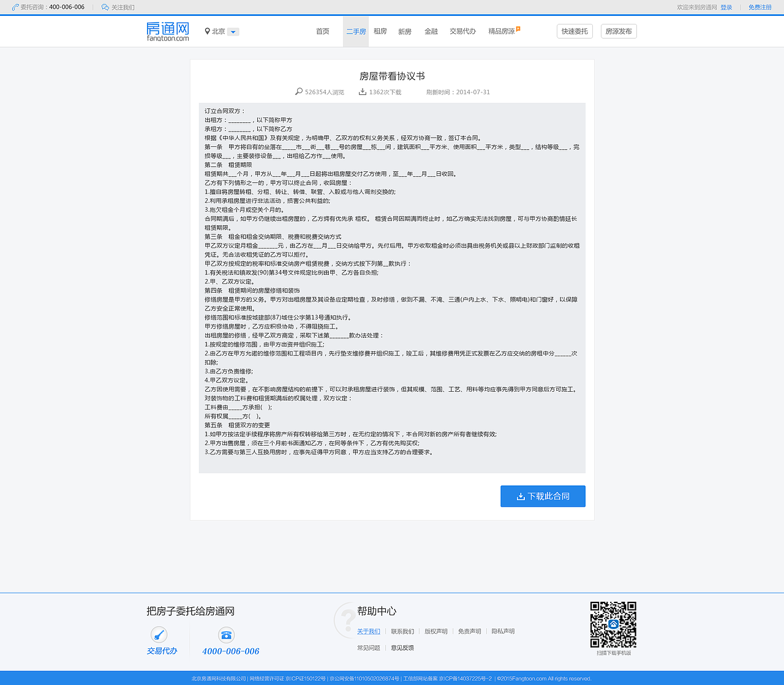Screen dimensions: 784x685
Task: Click the download count icon near 1362次下载
Action: coord(363,91)
